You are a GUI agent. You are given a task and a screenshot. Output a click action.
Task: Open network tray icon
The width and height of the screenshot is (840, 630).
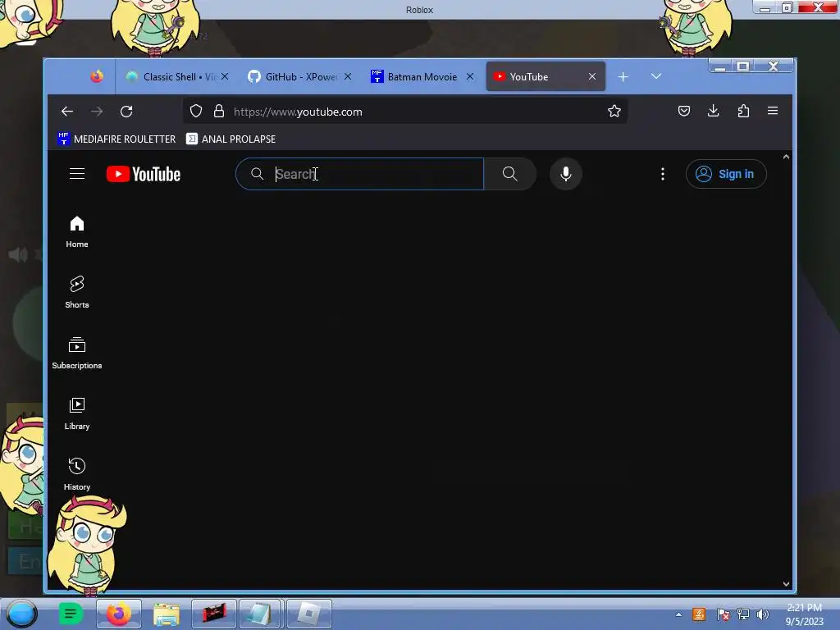743,614
